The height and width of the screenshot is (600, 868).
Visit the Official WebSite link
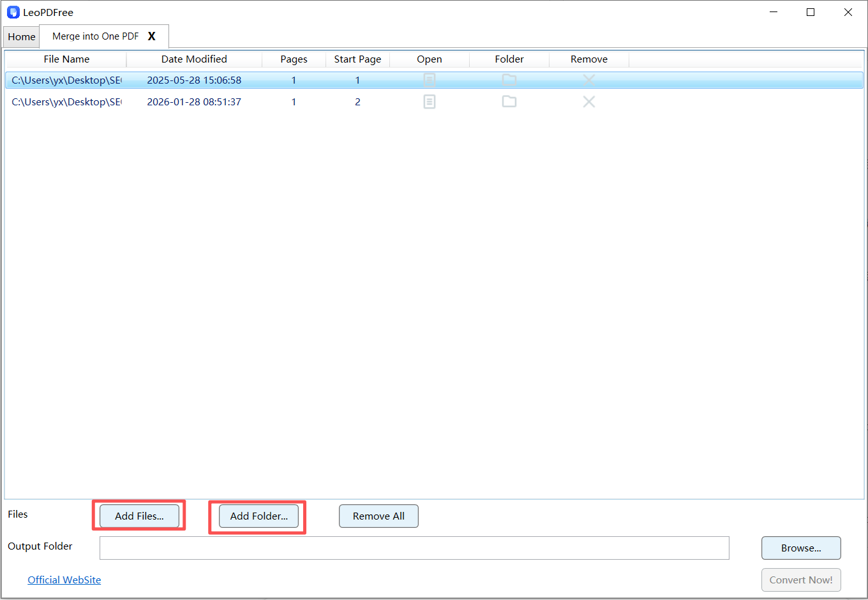click(x=64, y=580)
